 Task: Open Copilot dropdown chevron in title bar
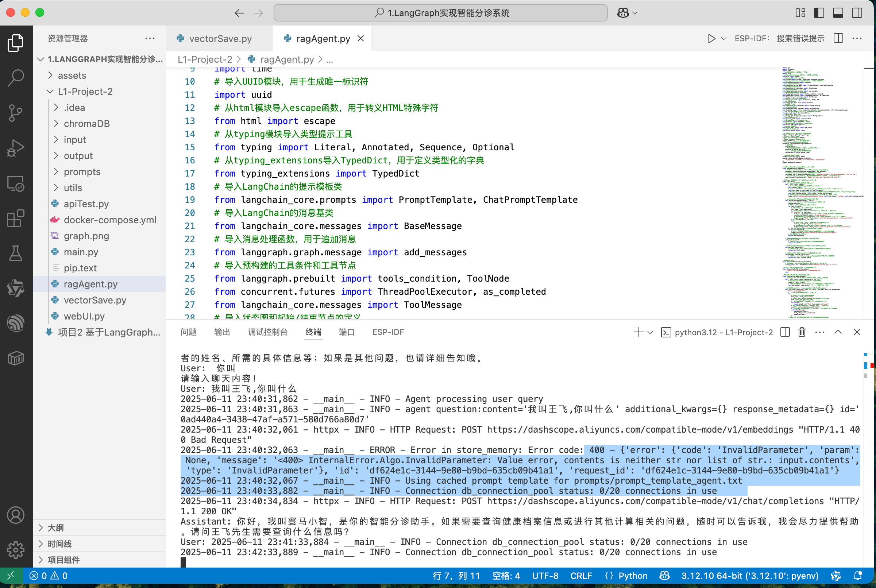(635, 13)
